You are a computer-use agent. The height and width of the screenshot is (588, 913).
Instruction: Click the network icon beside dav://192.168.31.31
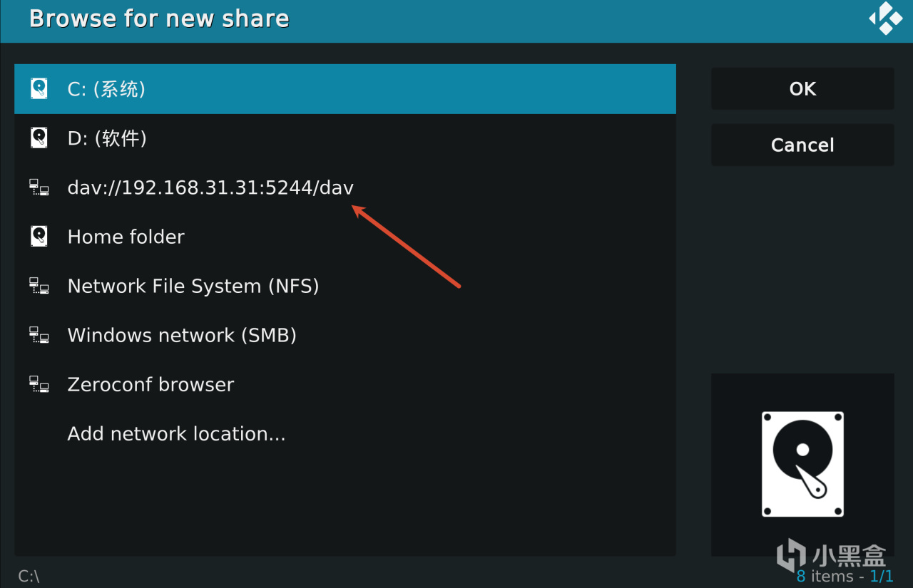[39, 187]
